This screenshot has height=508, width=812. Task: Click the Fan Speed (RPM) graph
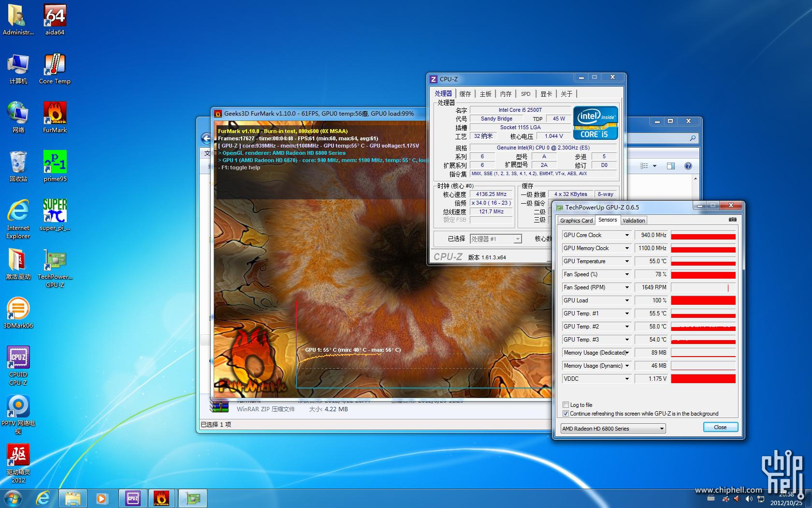click(x=703, y=287)
